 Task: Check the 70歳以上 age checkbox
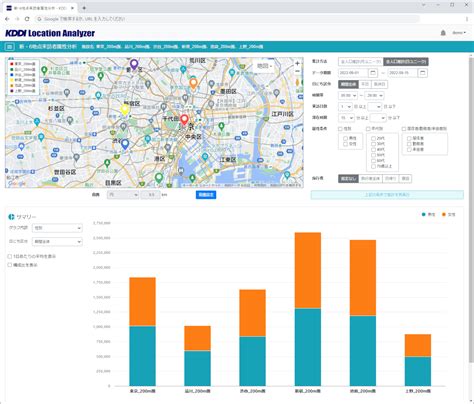click(x=373, y=166)
